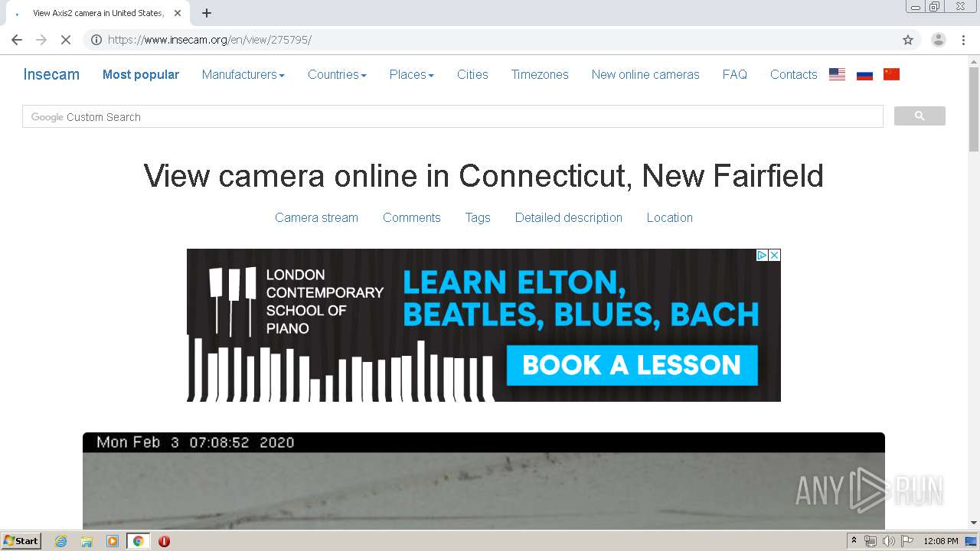Image resolution: width=980 pixels, height=551 pixels.
Task: Expand the Manufacturers dropdown
Action: (243, 74)
